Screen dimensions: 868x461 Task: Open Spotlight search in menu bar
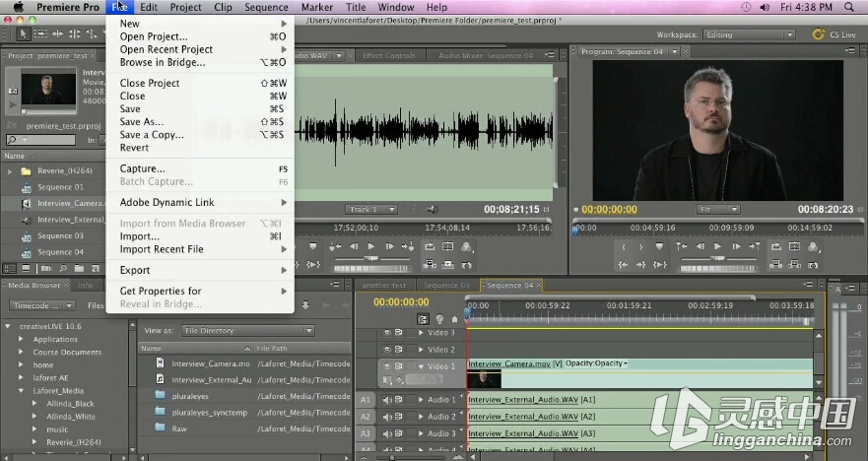849,7
